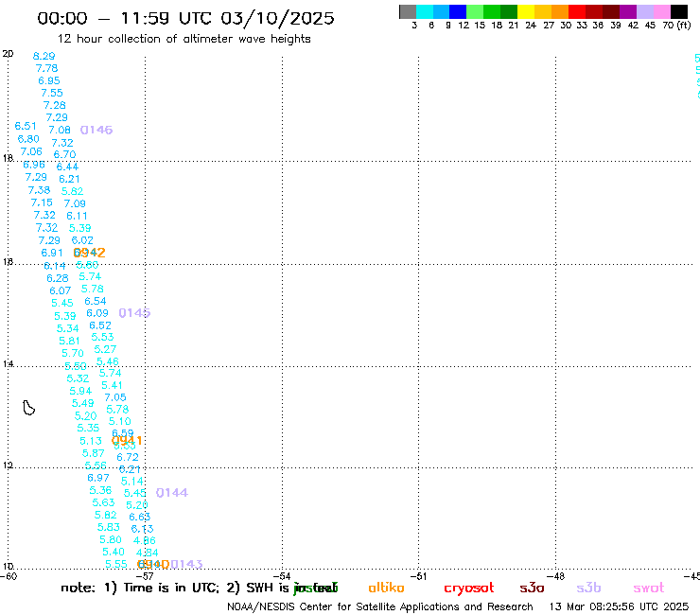Click the 5.53 wave height value

point(103,337)
